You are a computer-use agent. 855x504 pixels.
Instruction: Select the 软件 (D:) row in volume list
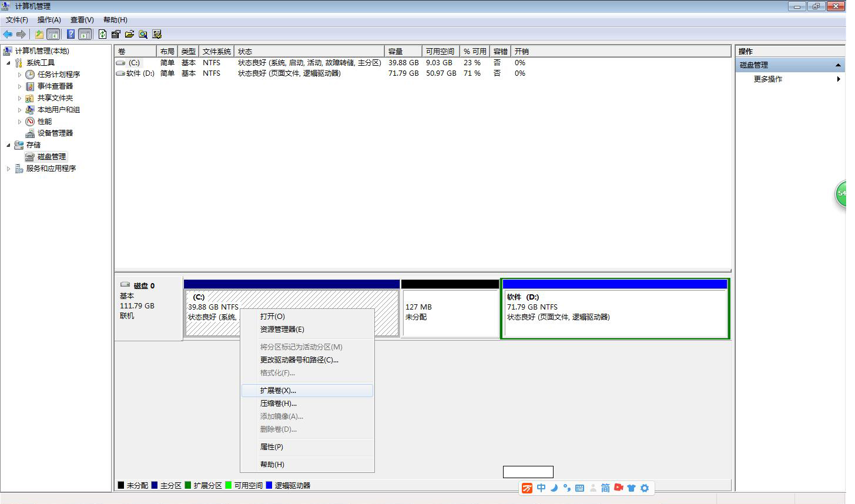pos(423,73)
